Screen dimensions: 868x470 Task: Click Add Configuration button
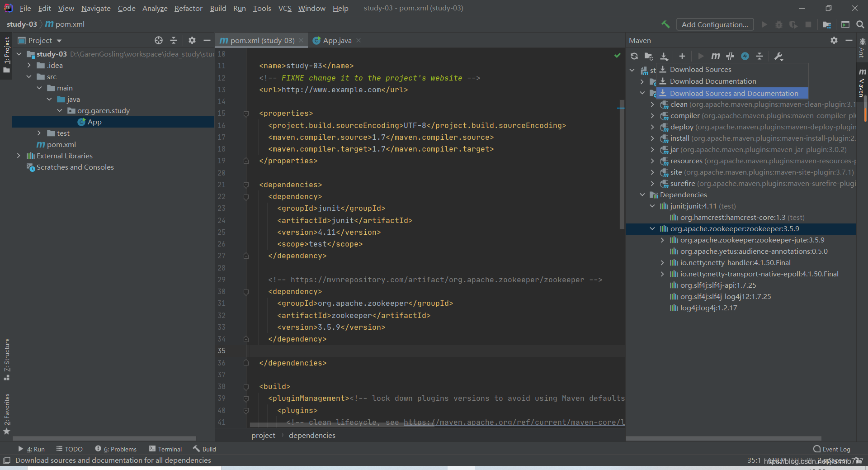click(715, 24)
